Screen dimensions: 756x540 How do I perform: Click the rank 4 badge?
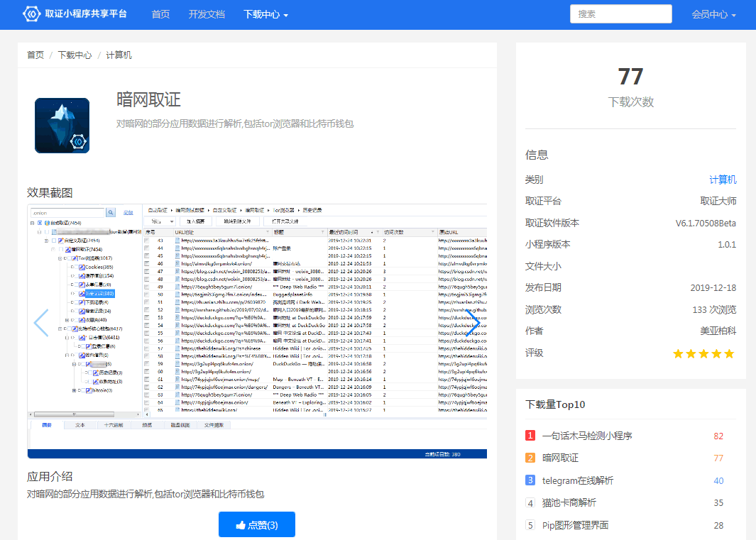pyautogui.click(x=530, y=503)
